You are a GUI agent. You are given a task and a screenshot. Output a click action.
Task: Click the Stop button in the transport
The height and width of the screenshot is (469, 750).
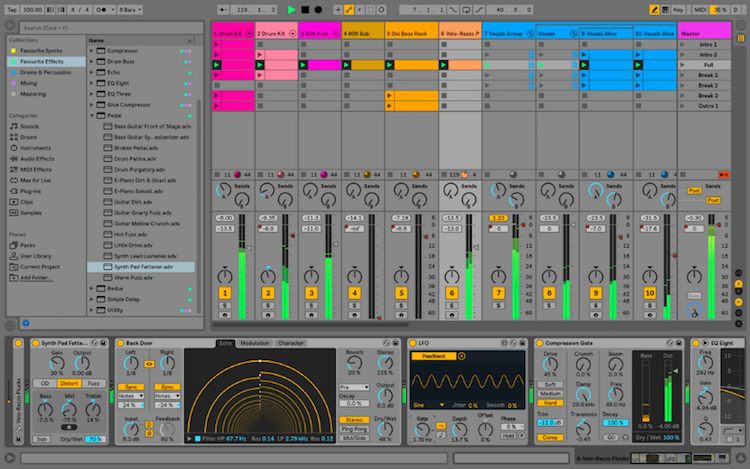point(305,10)
